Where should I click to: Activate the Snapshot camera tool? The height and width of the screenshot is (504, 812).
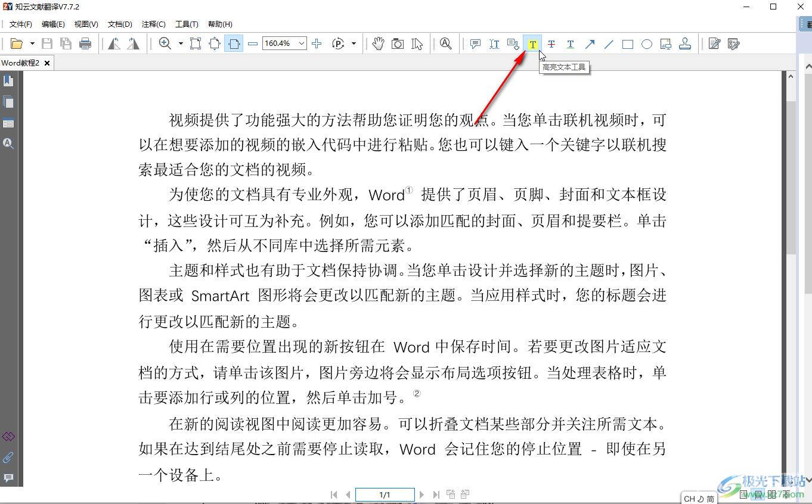[x=398, y=43]
